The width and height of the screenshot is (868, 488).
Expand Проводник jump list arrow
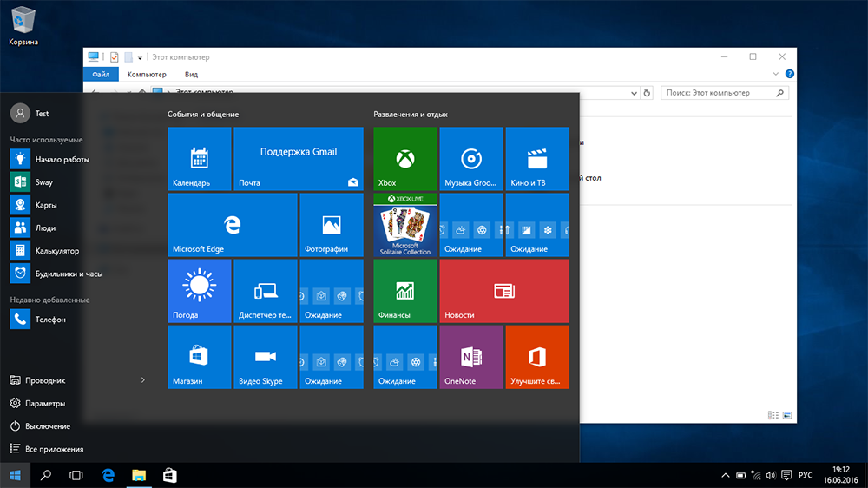coord(143,380)
